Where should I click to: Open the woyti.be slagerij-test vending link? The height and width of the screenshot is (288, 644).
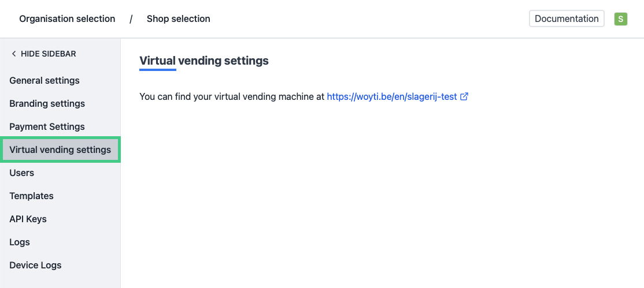pos(392,97)
